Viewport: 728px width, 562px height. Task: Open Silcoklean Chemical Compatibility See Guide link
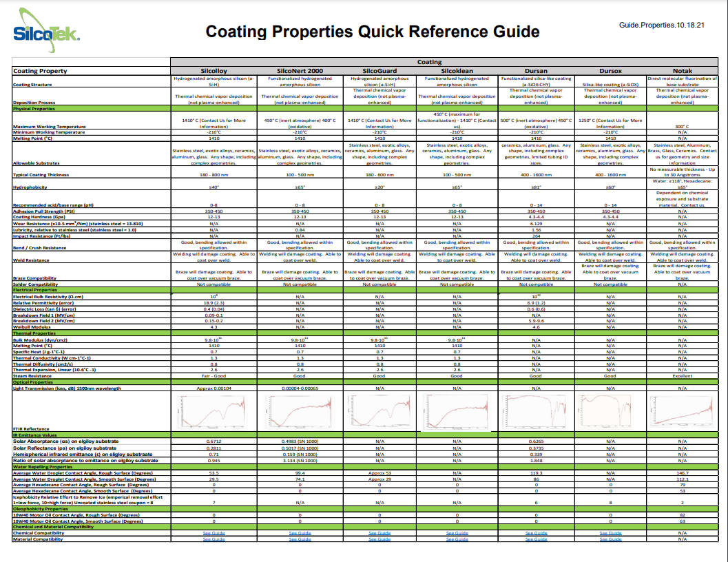tap(457, 533)
